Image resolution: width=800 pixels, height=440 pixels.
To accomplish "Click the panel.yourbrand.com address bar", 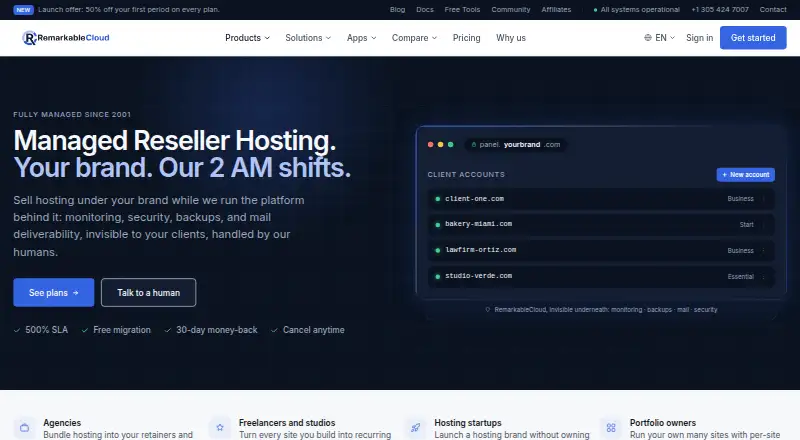I will 515,145.
